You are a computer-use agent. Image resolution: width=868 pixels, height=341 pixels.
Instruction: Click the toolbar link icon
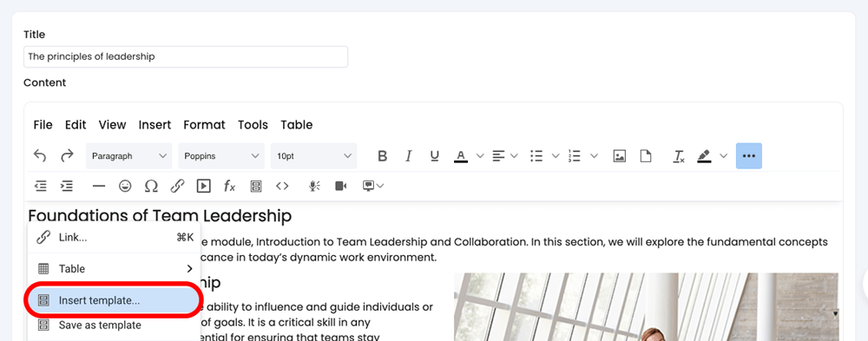[x=177, y=186]
